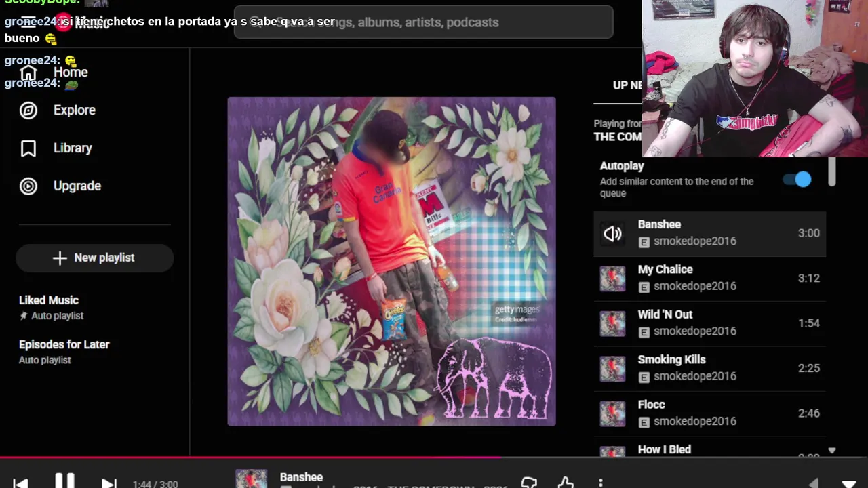Dislike the song with thumbs down

click(529, 483)
